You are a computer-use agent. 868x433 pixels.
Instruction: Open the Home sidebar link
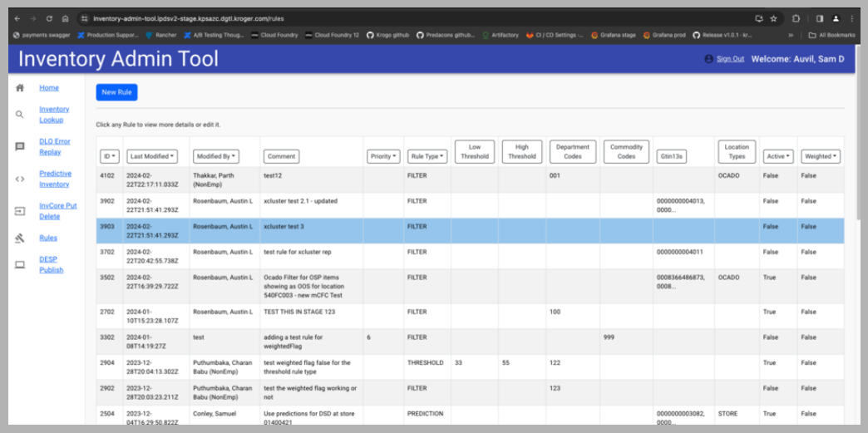pos(49,88)
